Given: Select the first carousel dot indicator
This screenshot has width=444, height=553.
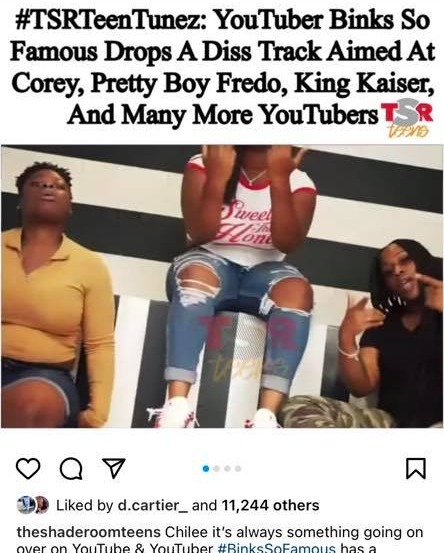Looking at the screenshot, I should pyautogui.click(x=206, y=468).
